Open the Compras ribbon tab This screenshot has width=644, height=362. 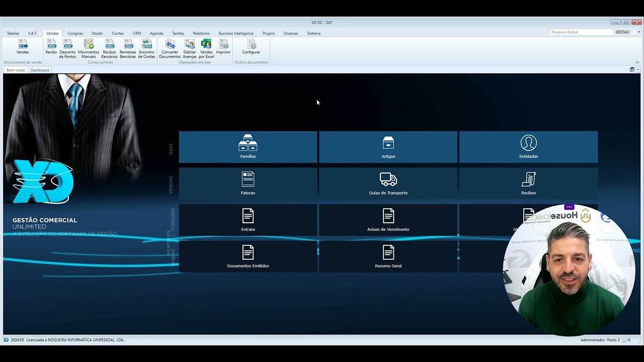pyautogui.click(x=75, y=33)
